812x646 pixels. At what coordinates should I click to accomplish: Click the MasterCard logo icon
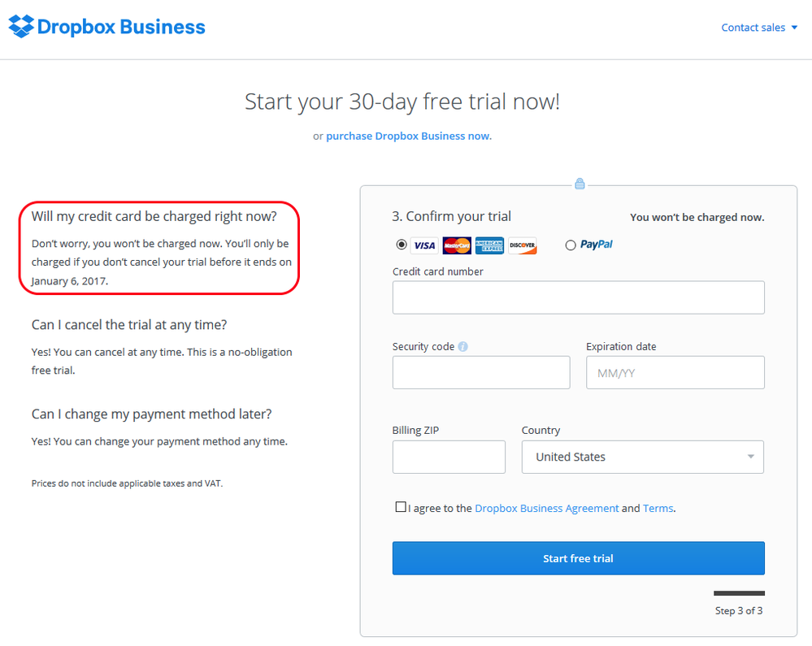(457, 245)
